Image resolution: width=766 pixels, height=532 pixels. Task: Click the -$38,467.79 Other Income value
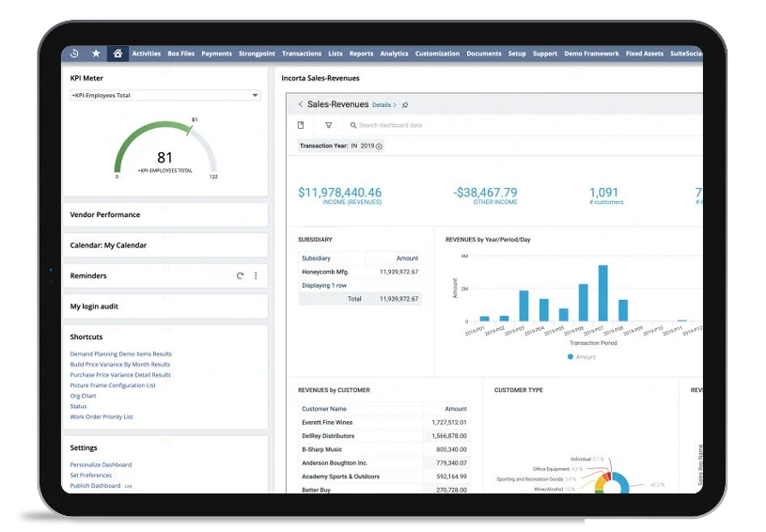point(485,193)
